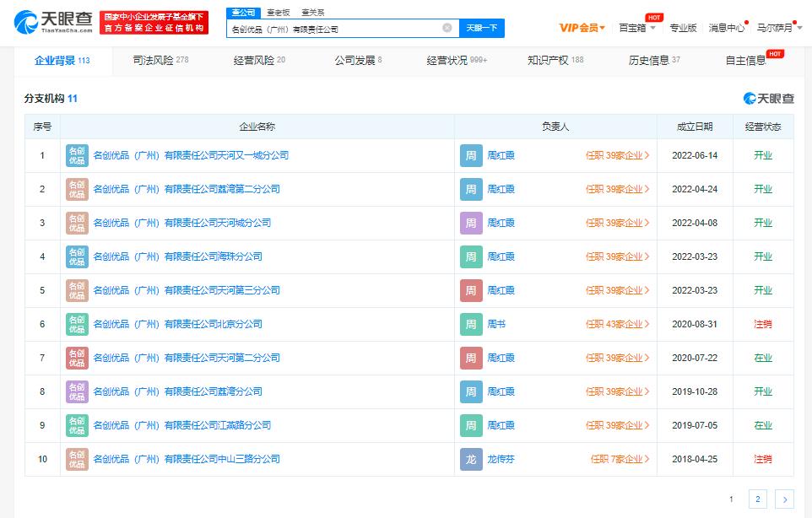Click the red official agency banner
Image resolution: width=812 pixels, height=518 pixels.
154,22
